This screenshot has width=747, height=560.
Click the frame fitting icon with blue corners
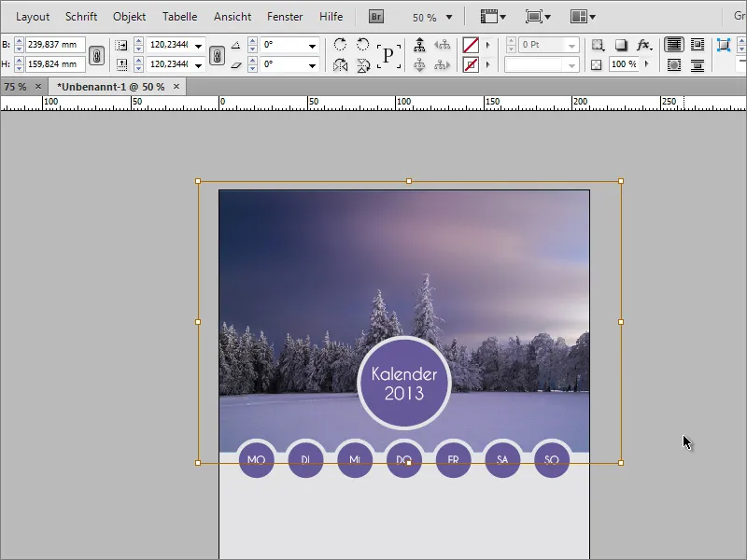point(724,45)
